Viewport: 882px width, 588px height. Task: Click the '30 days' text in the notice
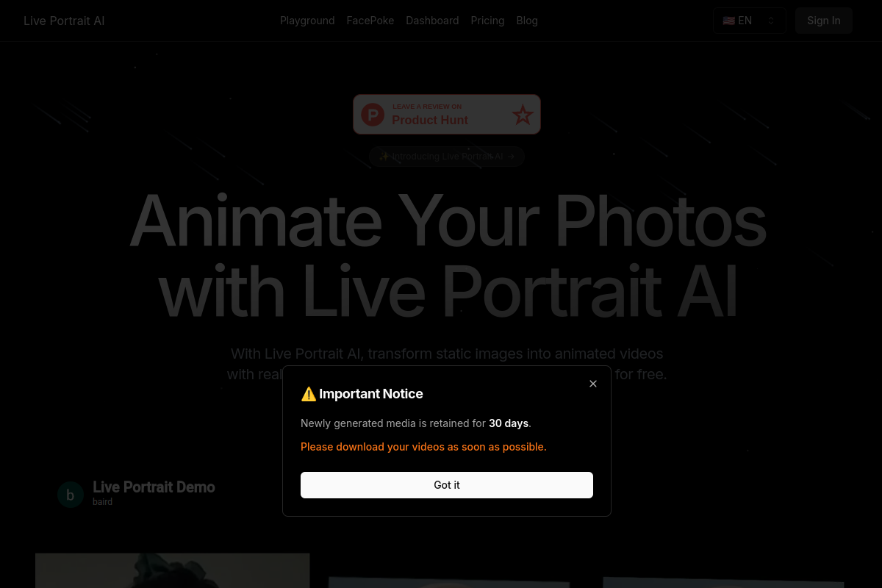click(x=509, y=423)
